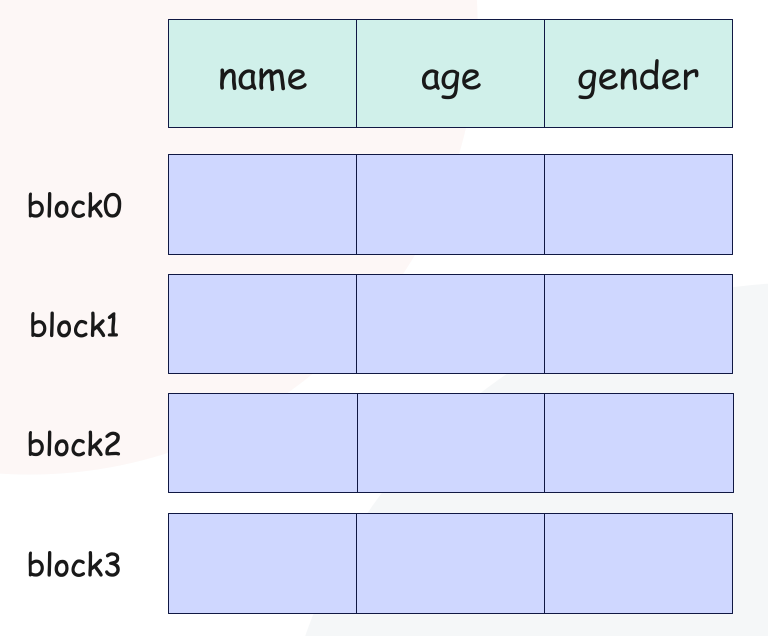Select block3's gender column cell

pyautogui.click(x=638, y=563)
